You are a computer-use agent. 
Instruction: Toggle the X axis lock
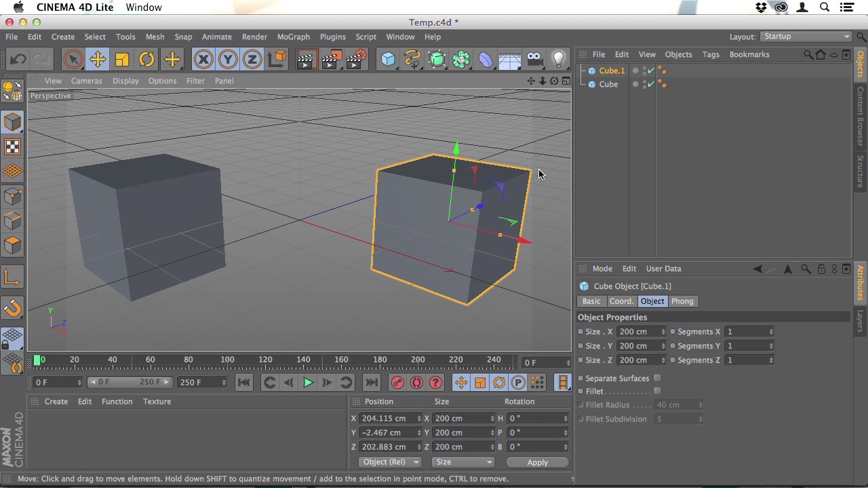coord(203,60)
